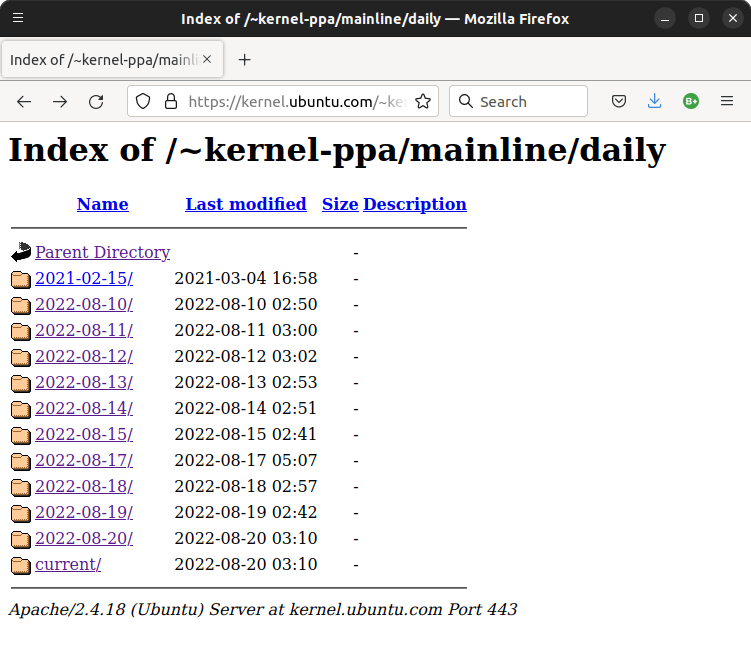Click folder icon beside 2022-08-19/
The image size is (751, 664).
coord(21,513)
